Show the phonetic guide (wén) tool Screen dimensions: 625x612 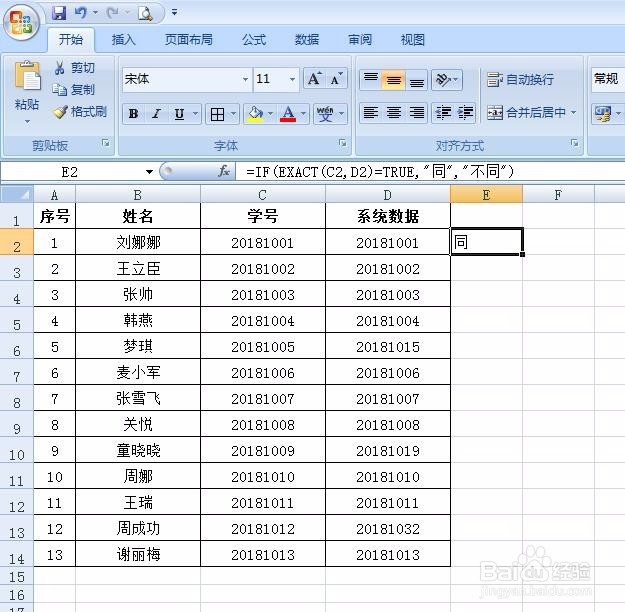[325, 114]
